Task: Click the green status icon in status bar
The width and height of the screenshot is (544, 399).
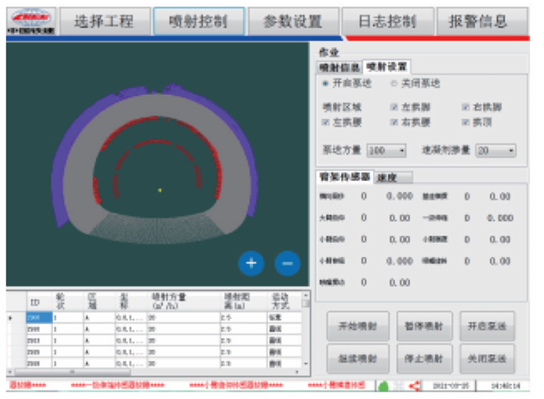Action: [383, 386]
